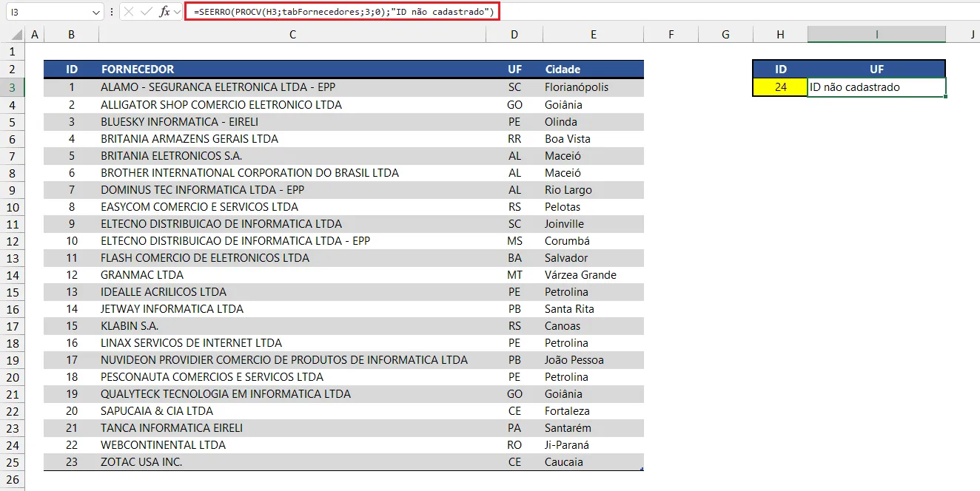Select column C header
The width and height of the screenshot is (980, 491).
(293, 35)
